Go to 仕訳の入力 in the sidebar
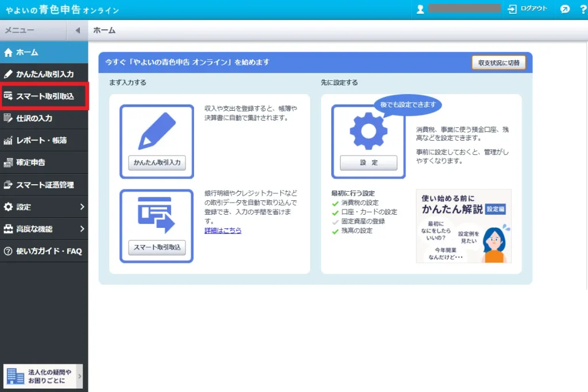The height and width of the screenshot is (392, 588). click(x=44, y=118)
